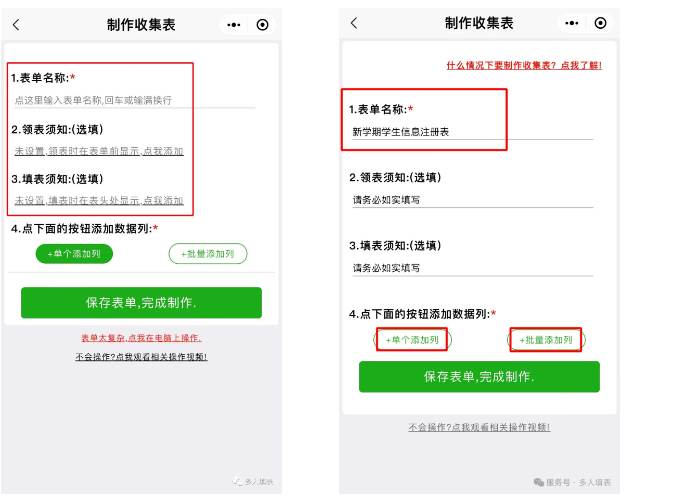This screenshot has width=676, height=502.
Task: Go back using left phone's back arrow
Action: 16,25
